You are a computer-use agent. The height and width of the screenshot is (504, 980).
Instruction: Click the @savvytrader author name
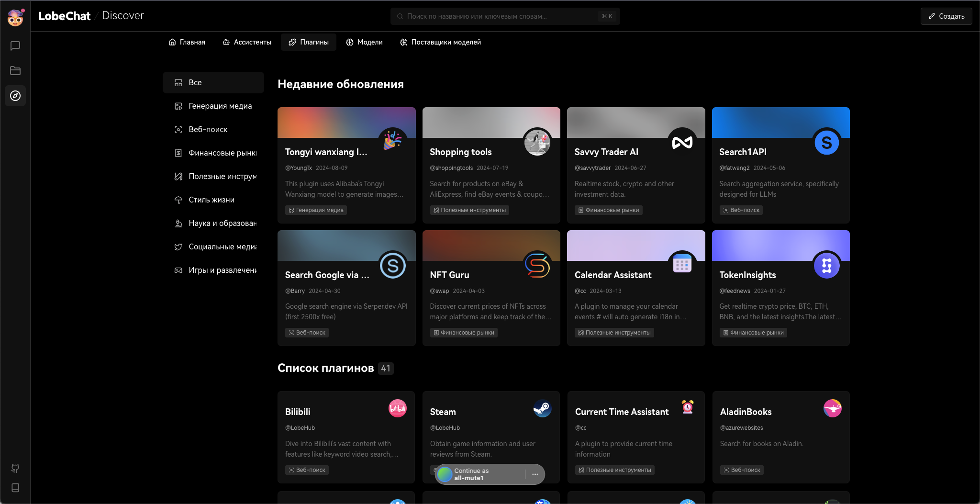point(592,168)
